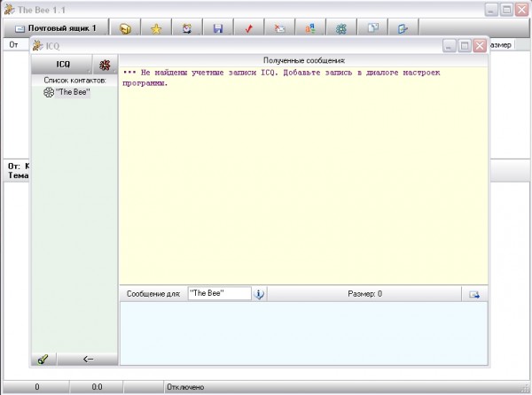The height and width of the screenshot is (395, 532).
Task: Click the left arrow button below contacts
Action: coord(88,359)
